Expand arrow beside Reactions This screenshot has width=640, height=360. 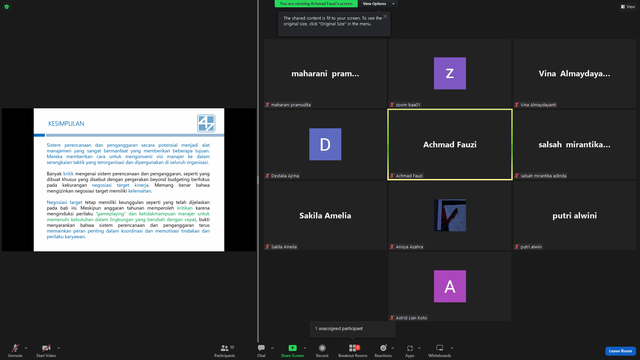(x=393, y=348)
